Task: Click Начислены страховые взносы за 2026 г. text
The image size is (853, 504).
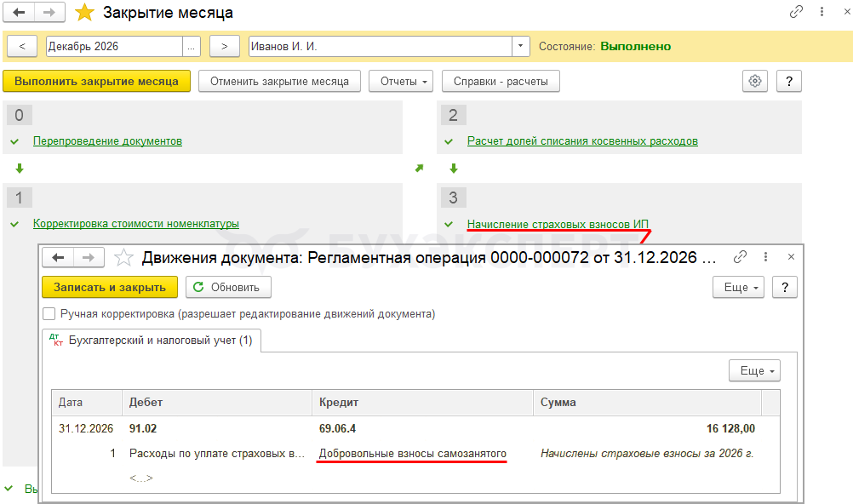Action: (647, 454)
